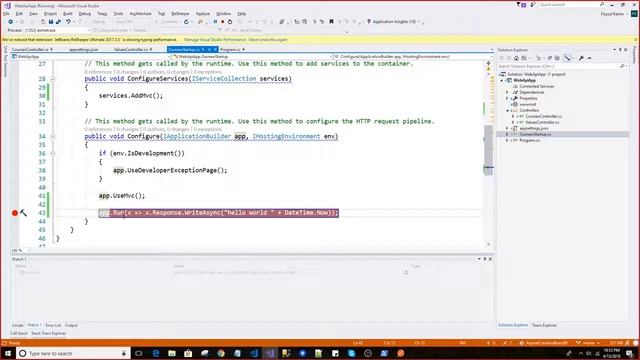Collapse the WebApiApp project node
Viewport: 640px width, 360px height.
(502, 80)
